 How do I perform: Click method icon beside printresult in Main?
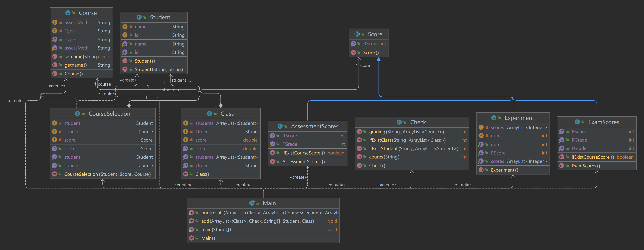(192, 213)
